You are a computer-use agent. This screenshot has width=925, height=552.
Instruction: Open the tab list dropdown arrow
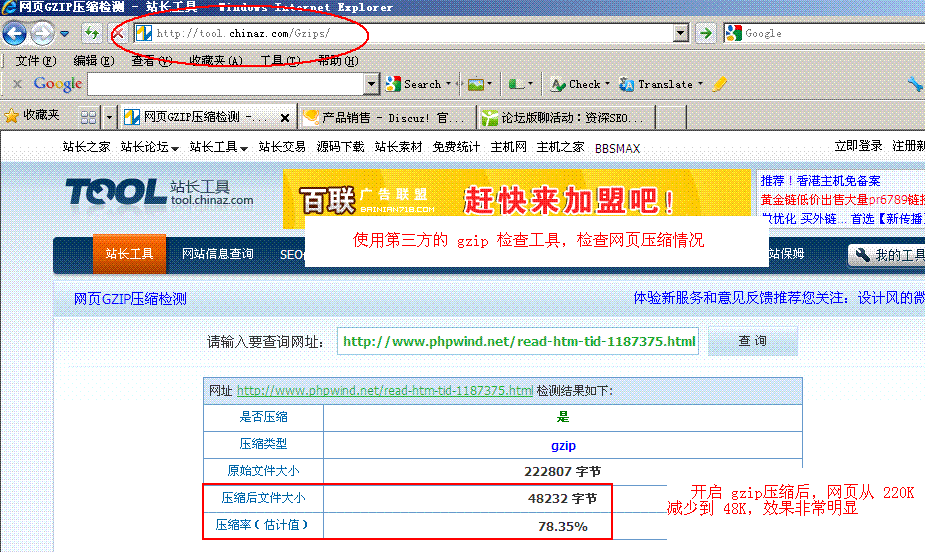coord(109,117)
